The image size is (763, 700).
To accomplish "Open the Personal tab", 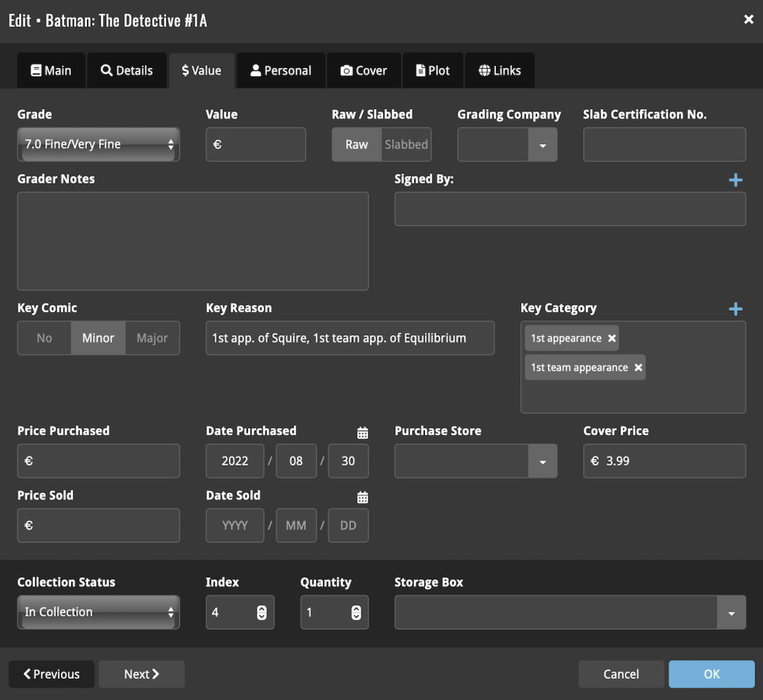I will (x=281, y=70).
